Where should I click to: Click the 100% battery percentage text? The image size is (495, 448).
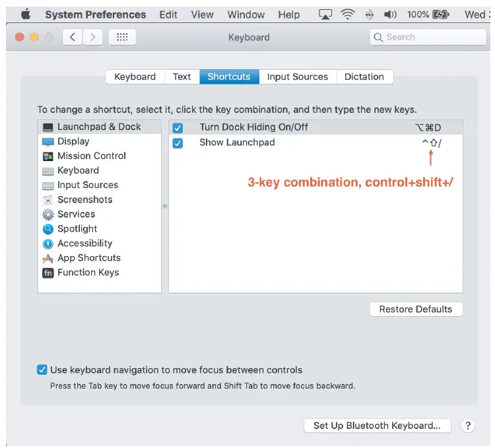tap(418, 15)
